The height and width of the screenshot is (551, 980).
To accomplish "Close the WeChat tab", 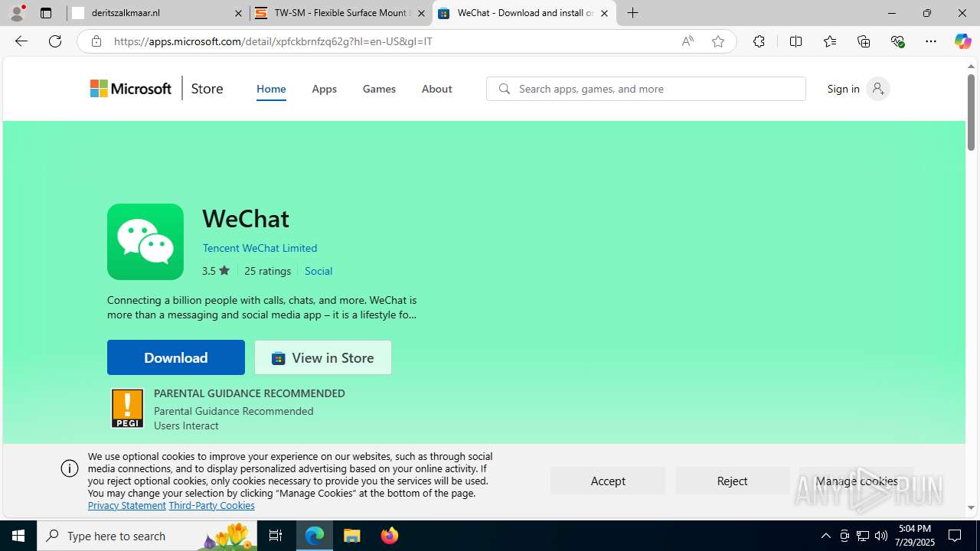I will click(x=604, y=13).
